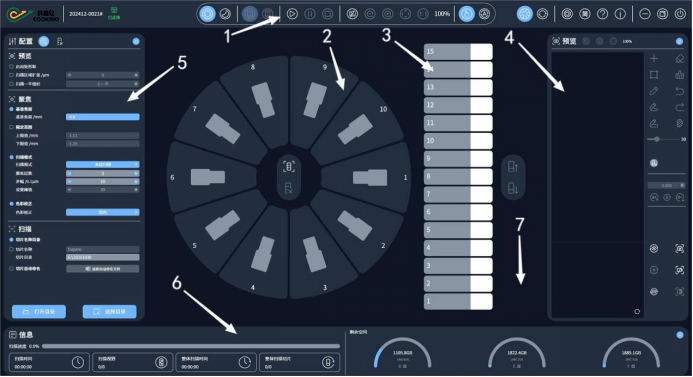Click the stop button in the top toolbar

pyautogui.click(x=327, y=14)
